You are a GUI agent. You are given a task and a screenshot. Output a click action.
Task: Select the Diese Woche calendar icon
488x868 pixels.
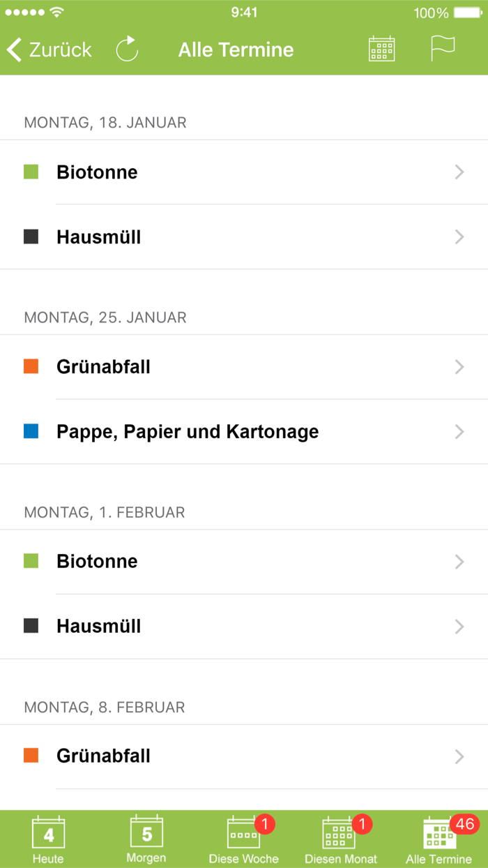(243, 834)
